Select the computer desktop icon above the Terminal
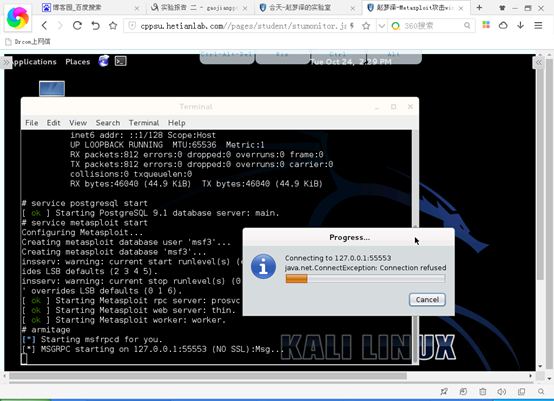This screenshot has width=554, height=401. [x=52, y=88]
